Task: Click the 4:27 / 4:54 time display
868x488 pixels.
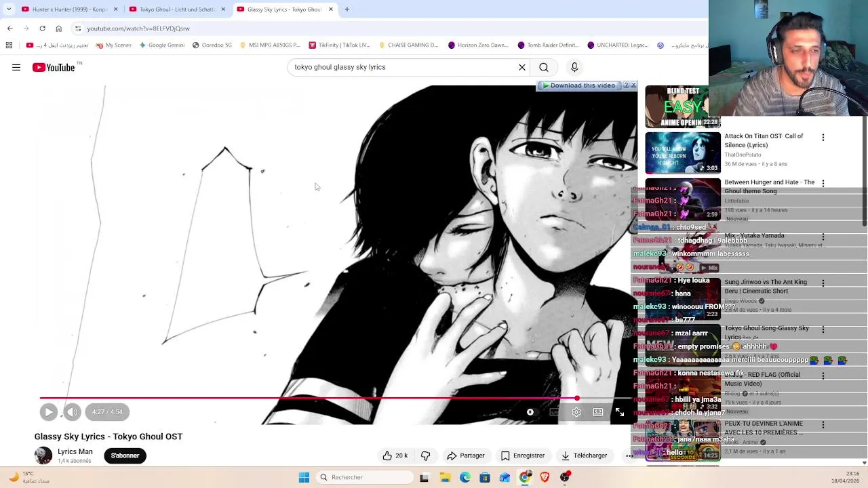Action: [x=108, y=411]
